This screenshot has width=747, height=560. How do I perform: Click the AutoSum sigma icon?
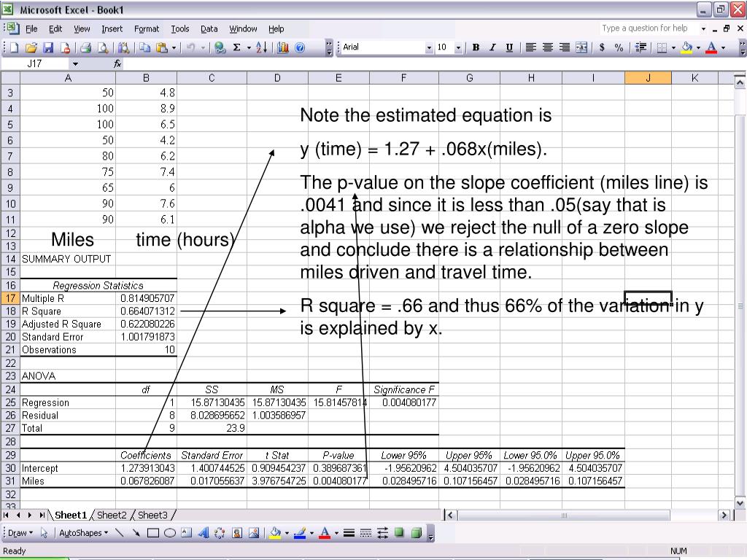tap(237, 47)
